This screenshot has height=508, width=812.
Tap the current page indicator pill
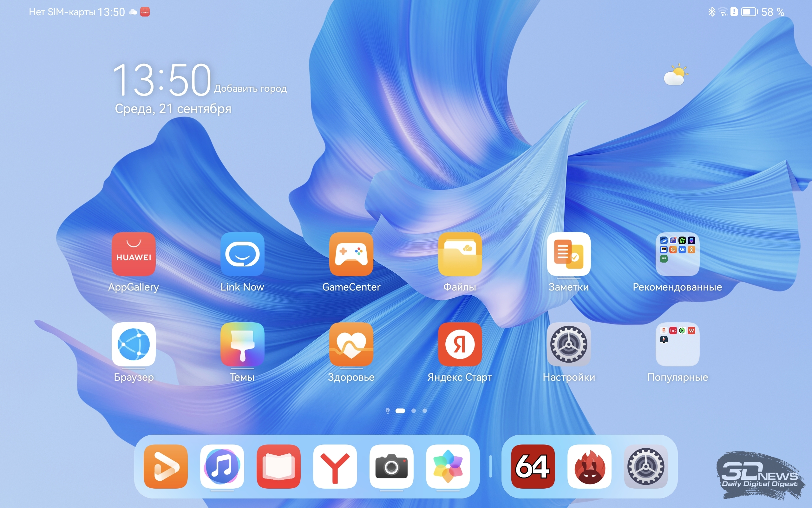[x=400, y=411]
